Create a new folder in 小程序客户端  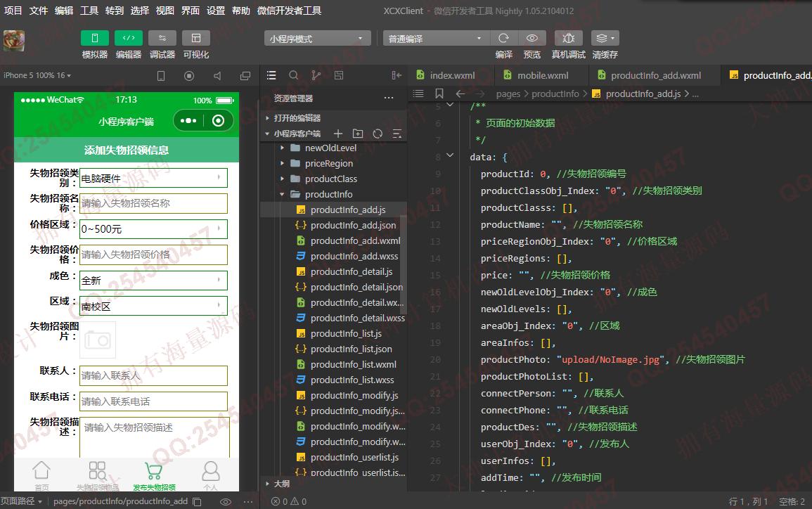[x=358, y=134]
